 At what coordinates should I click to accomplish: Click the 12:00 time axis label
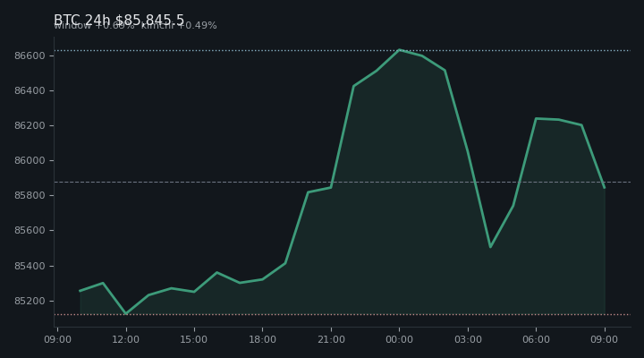coord(126,339)
